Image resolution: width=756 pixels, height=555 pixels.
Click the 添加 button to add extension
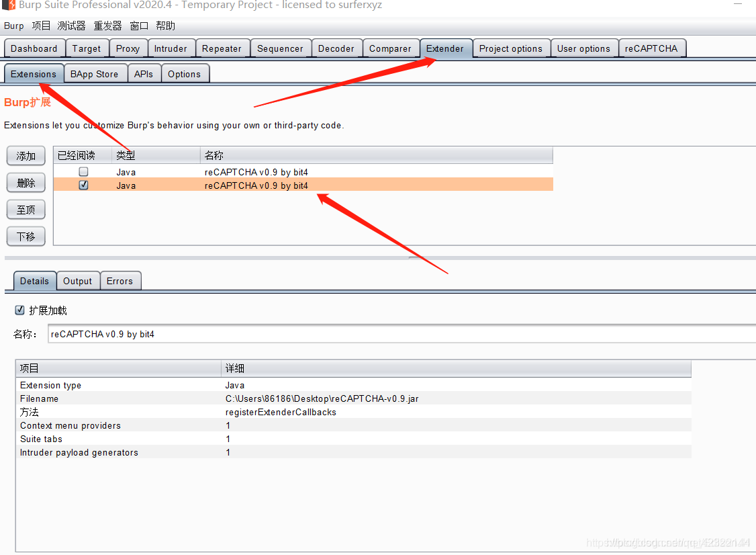[x=26, y=156]
